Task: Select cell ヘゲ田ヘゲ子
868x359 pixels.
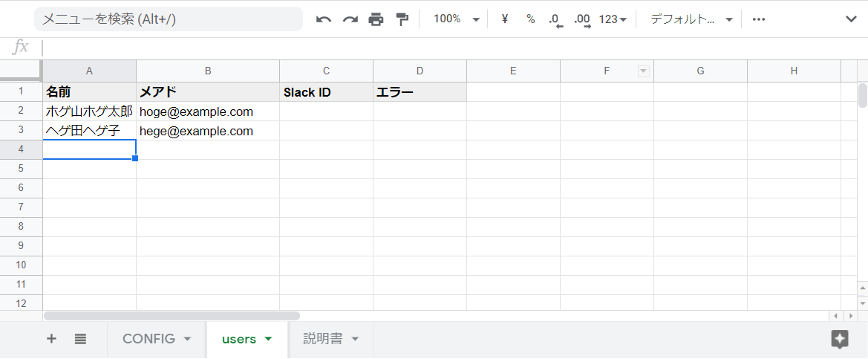Action: coord(90,131)
